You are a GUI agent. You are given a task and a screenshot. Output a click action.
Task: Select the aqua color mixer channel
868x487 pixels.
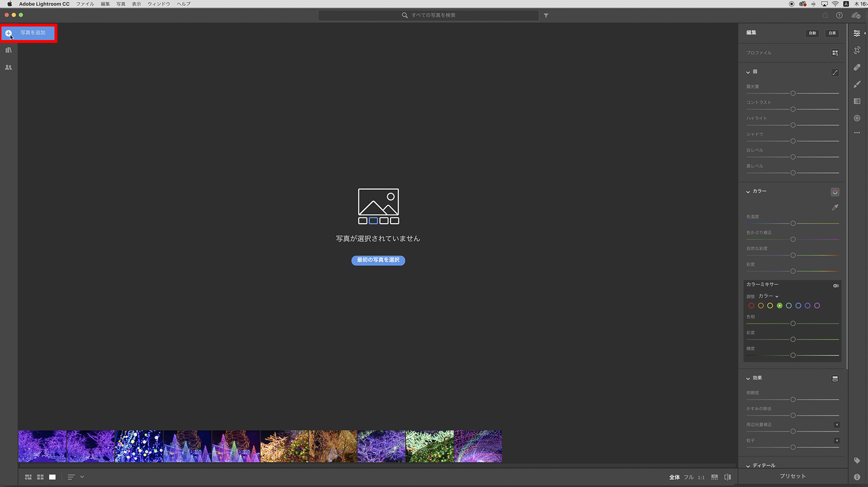coord(789,306)
